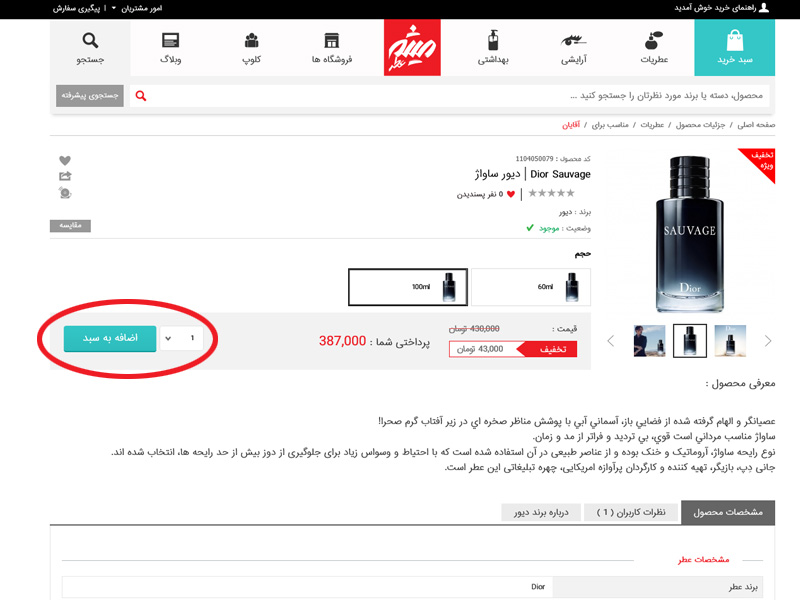Click the crossed-out price 430,000
Image resolution: width=800 pixels, height=600 pixels.
[x=474, y=329]
